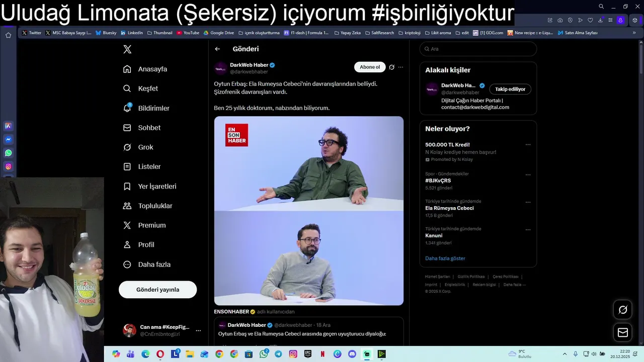Open options for 500.000 TL Kredi! trend
This screenshot has width=644, height=362.
(x=528, y=145)
